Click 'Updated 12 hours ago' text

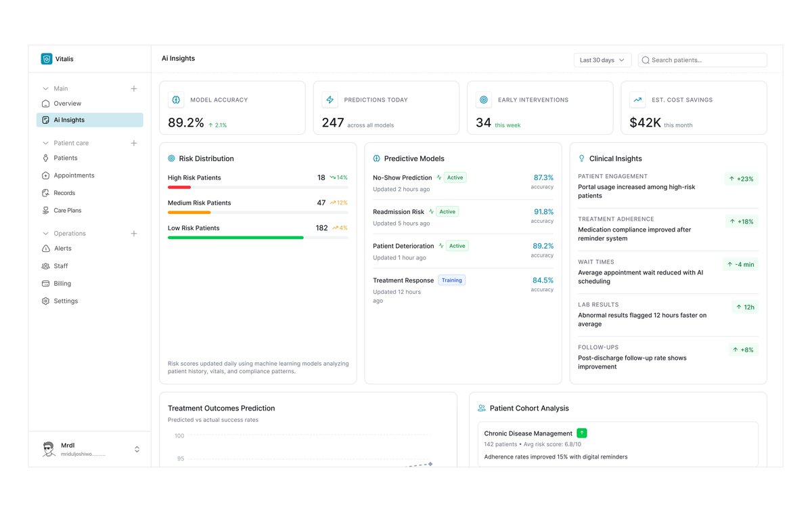[x=397, y=297]
